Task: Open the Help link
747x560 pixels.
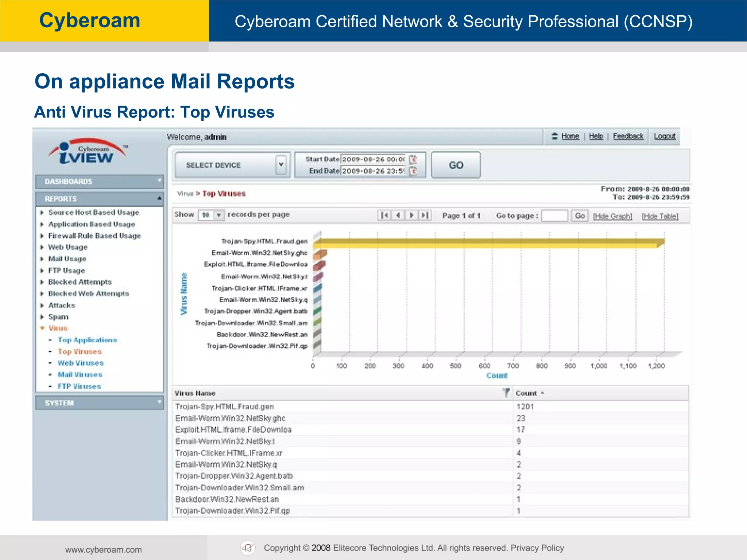Action: tap(596, 136)
